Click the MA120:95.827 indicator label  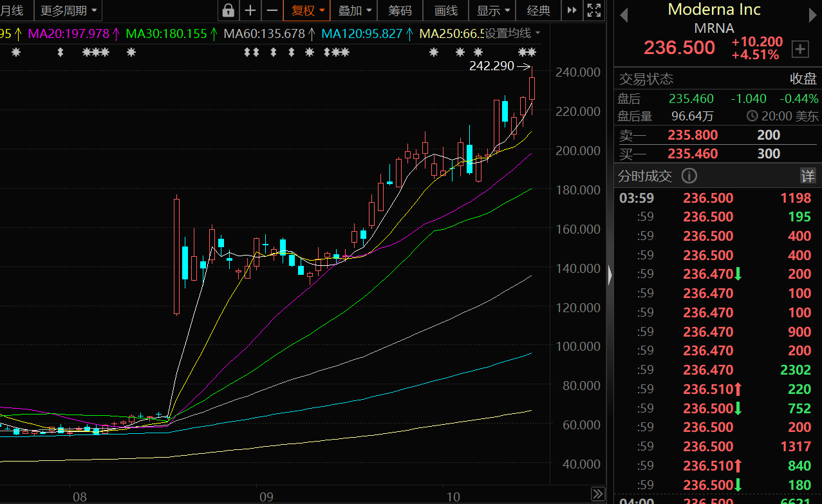pos(362,34)
